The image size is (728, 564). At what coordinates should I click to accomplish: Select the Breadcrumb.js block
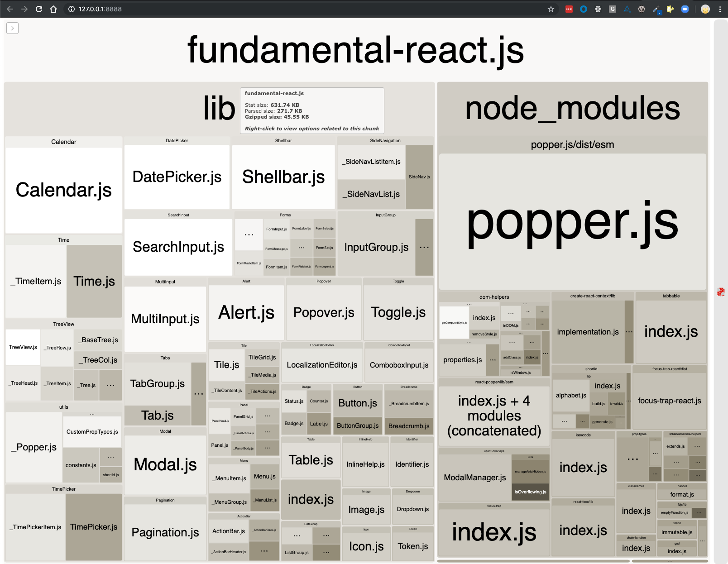[409, 426]
